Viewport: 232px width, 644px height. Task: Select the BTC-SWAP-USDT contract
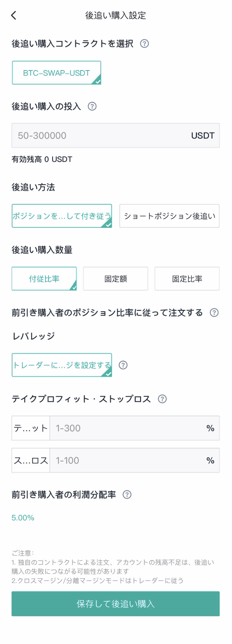tap(56, 73)
